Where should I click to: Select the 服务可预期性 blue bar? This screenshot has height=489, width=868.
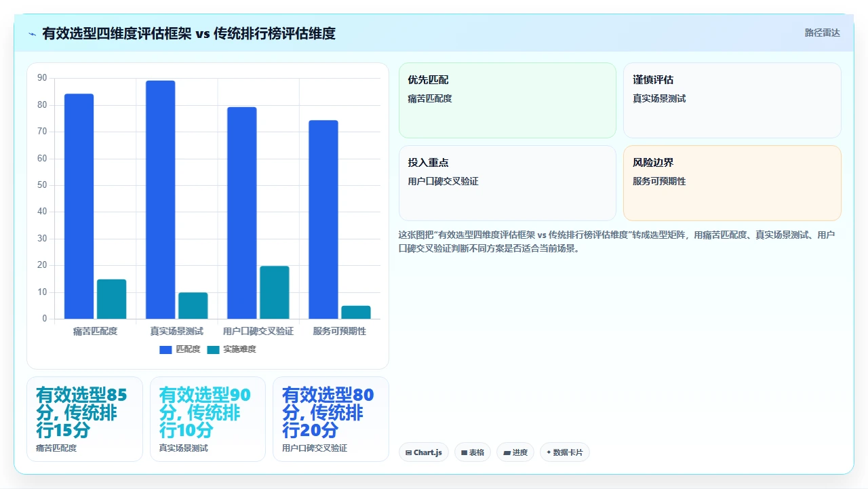323,220
